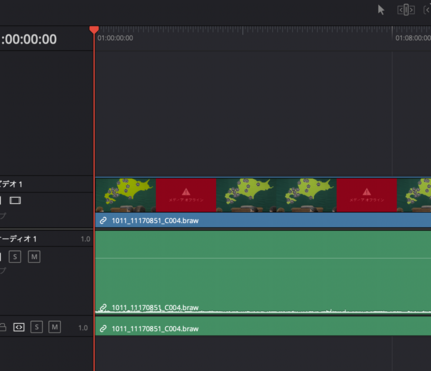Screen dimensions: 431x371
Task: Click the volume line of the オーディオ 1 clip
Action: click(263, 258)
